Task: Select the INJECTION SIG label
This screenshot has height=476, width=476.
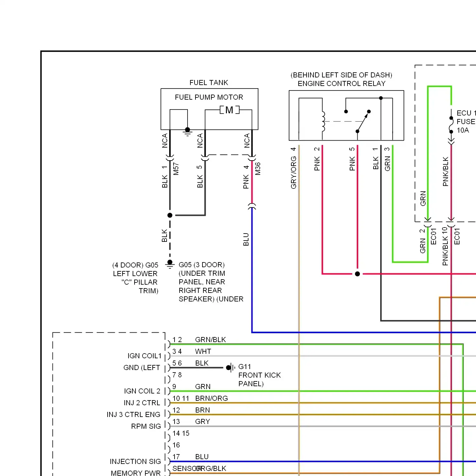Action: pos(136,461)
